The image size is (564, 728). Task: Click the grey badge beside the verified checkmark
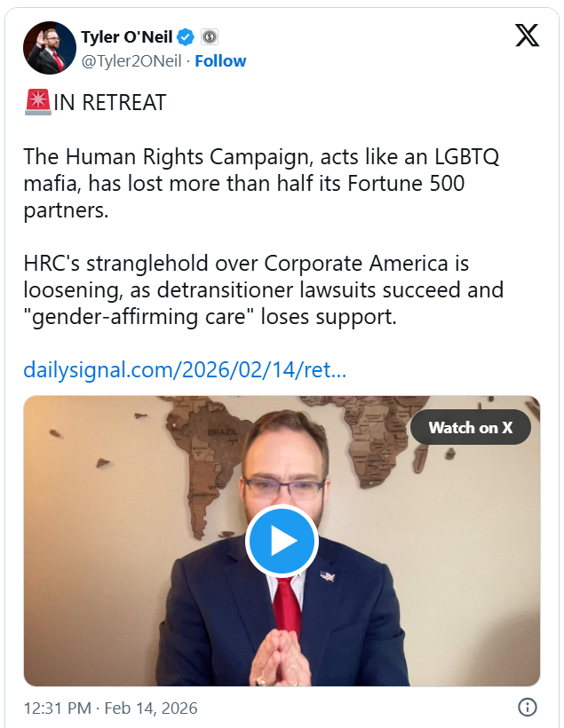coord(210,37)
